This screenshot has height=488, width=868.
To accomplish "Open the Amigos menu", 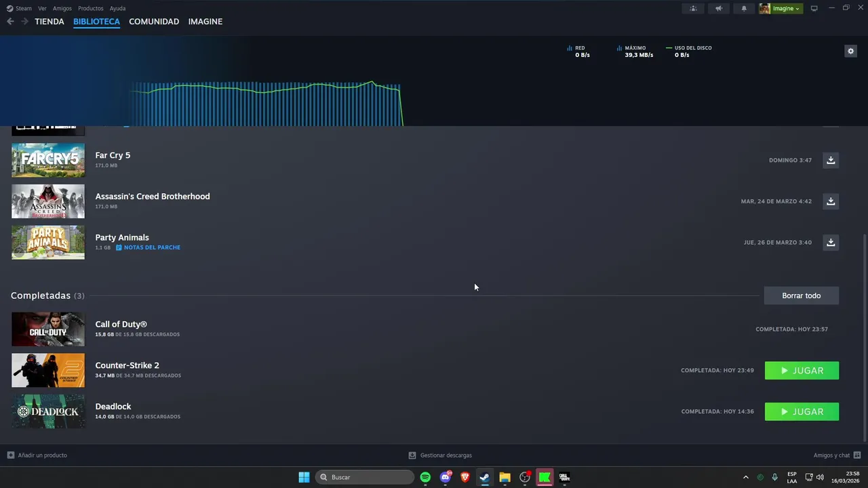I will coord(62,8).
